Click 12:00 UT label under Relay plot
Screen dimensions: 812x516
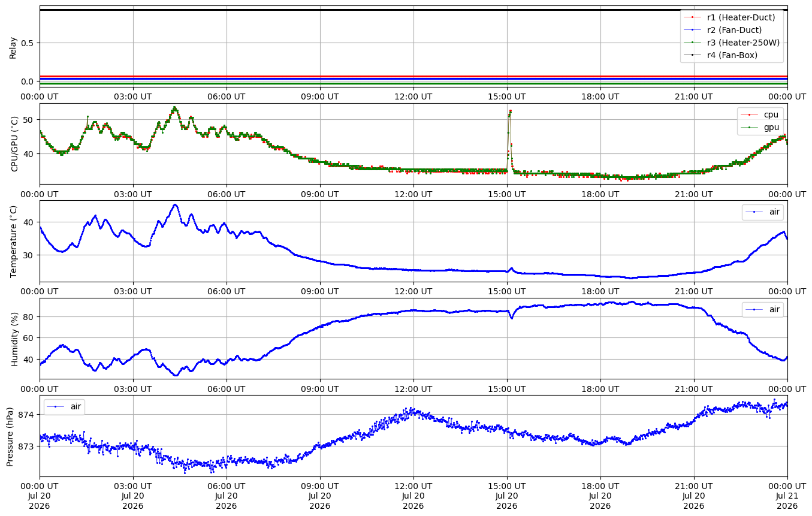click(x=413, y=96)
